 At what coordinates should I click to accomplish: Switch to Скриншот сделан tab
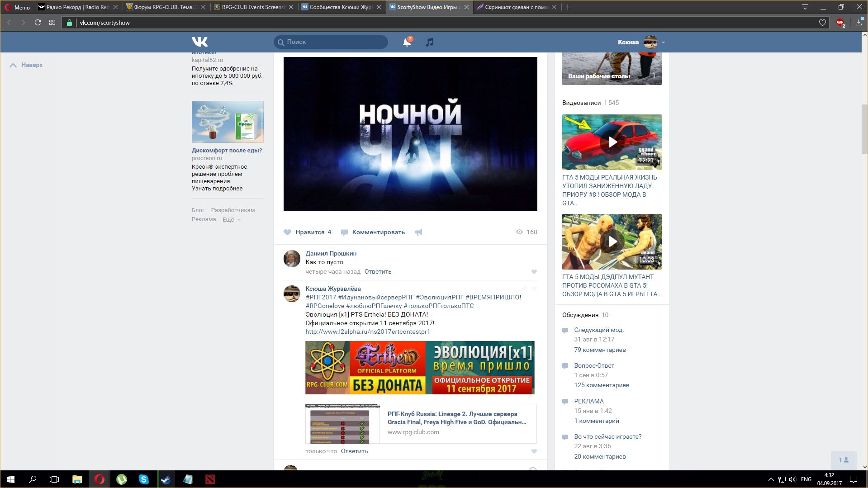click(517, 7)
